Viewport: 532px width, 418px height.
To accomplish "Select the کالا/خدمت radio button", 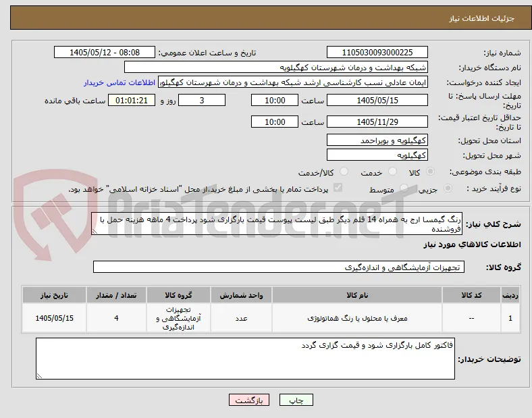I will pyautogui.click(x=344, y=172).
